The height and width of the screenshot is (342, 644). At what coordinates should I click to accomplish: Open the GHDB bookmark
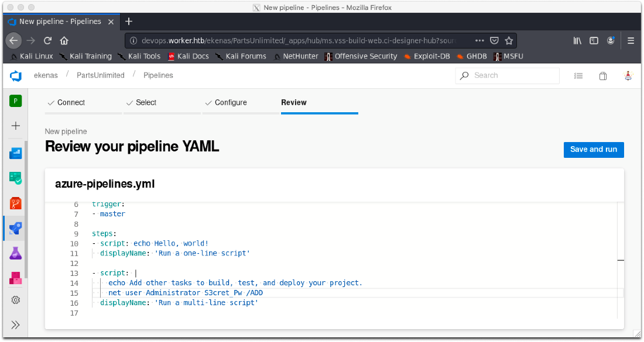point(471,56)
